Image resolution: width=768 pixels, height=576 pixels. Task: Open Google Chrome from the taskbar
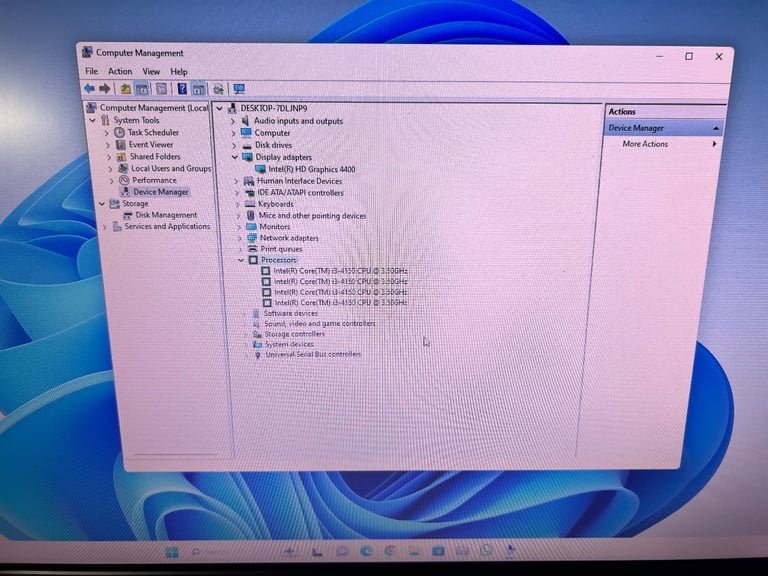[390, 551]
